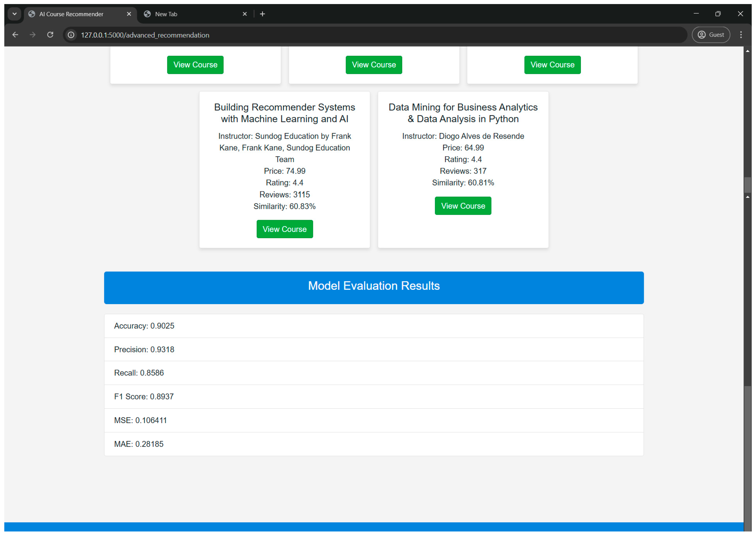756x536 pixels.
Task: Click the reload page icon
Action: click(x=50, y=35)
